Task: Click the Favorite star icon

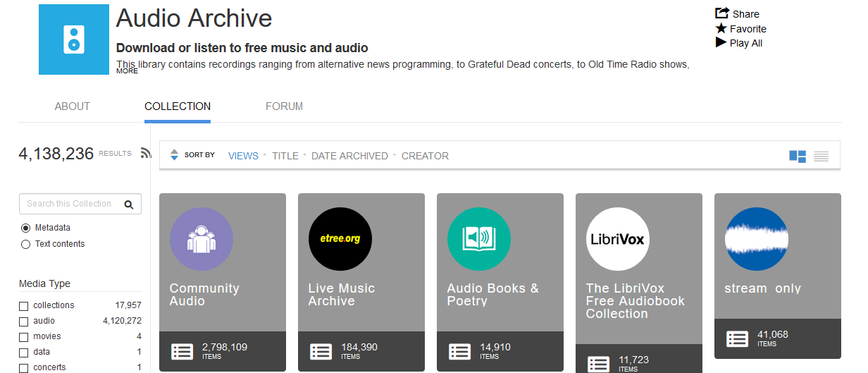Action: pos(721,28)
